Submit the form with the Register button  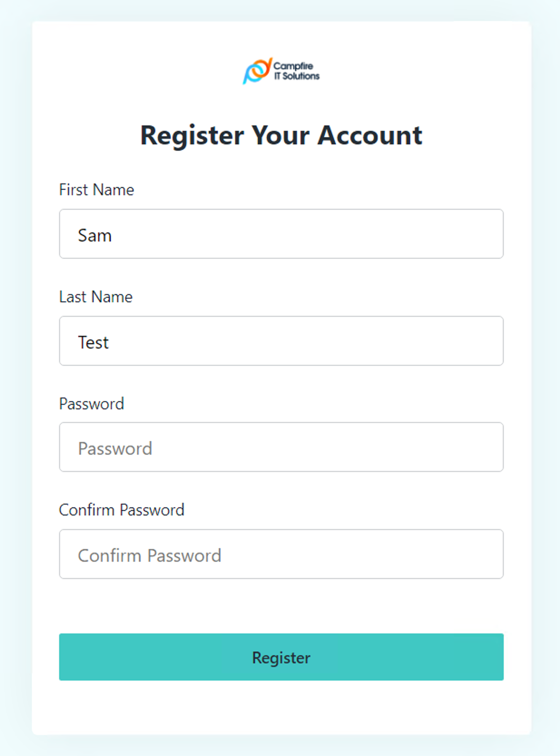pyautogui.click(x=281, y=657)
